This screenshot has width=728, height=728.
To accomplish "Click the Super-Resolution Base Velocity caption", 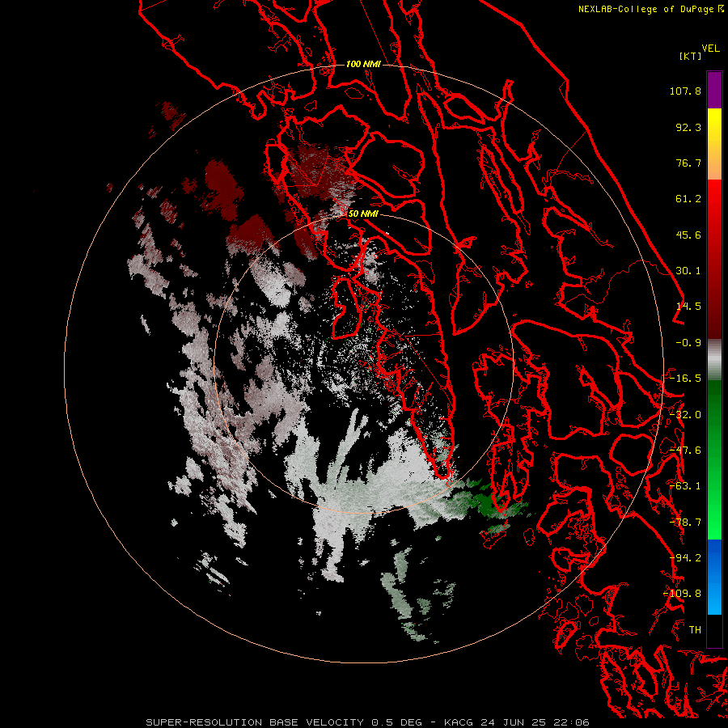I will click(367, 722).
